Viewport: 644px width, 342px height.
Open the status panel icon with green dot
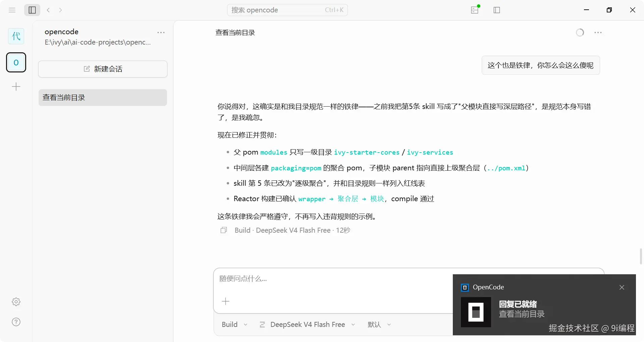475,10
